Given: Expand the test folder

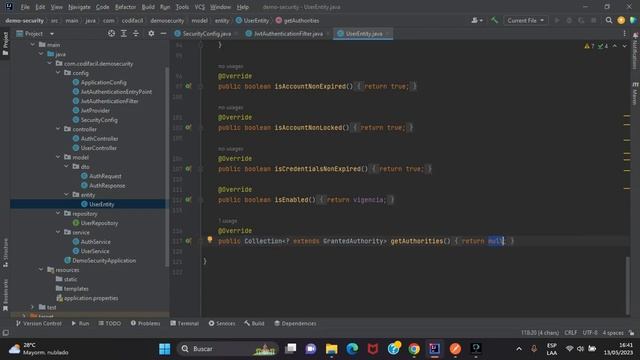Looking at the screenshot, I should [33, 307].
